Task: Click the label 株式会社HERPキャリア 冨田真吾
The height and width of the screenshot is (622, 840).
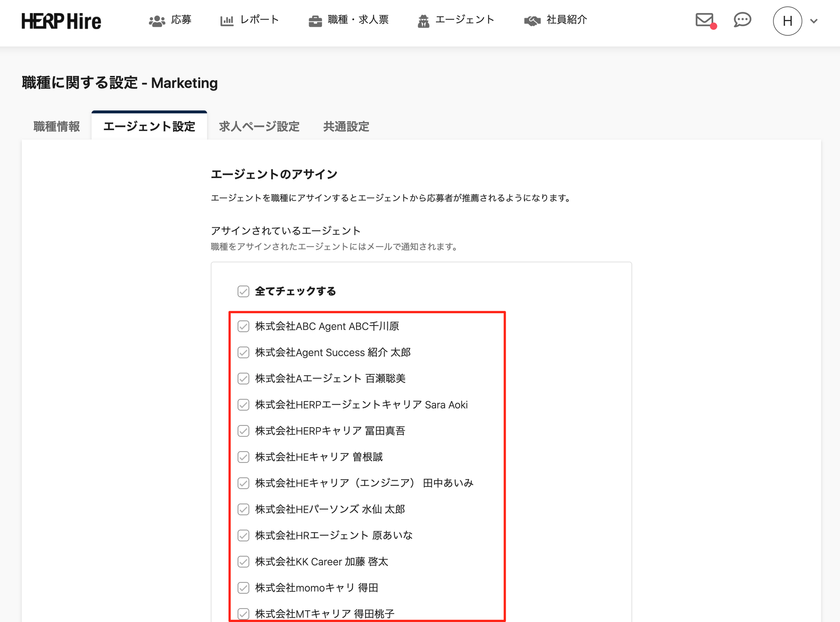Action: coord(330,431)
